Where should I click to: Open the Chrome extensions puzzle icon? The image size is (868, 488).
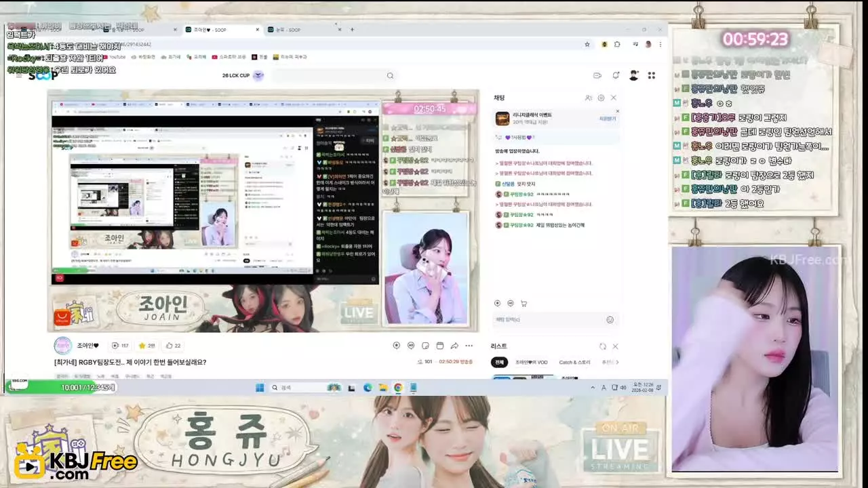tap(617, 45)
